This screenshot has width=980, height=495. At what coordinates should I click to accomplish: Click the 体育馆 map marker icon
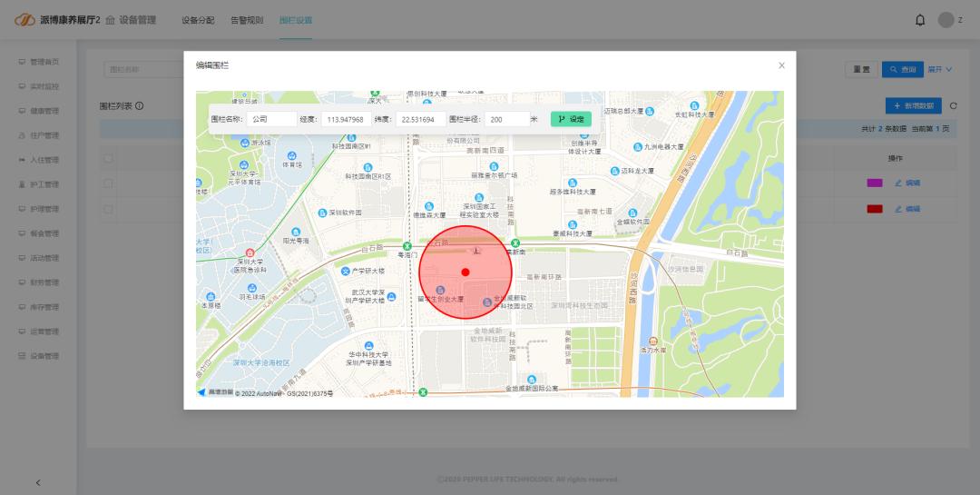coord(292,156)
